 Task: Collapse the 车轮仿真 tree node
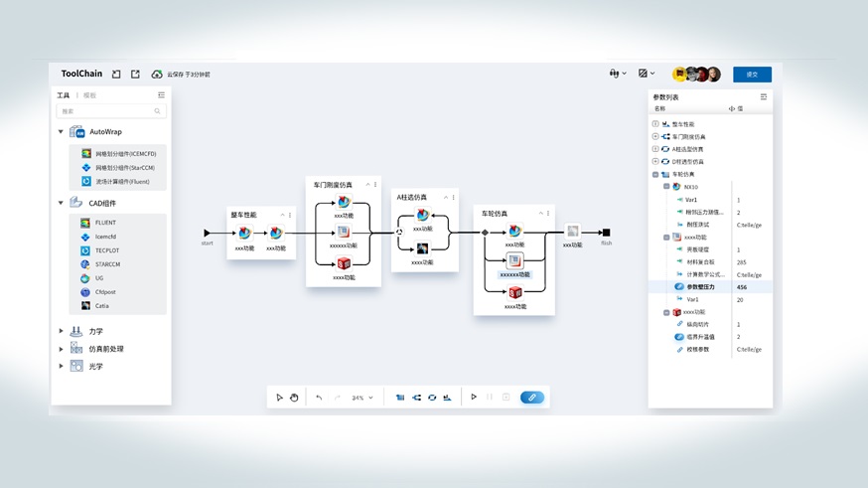(655, 174)
